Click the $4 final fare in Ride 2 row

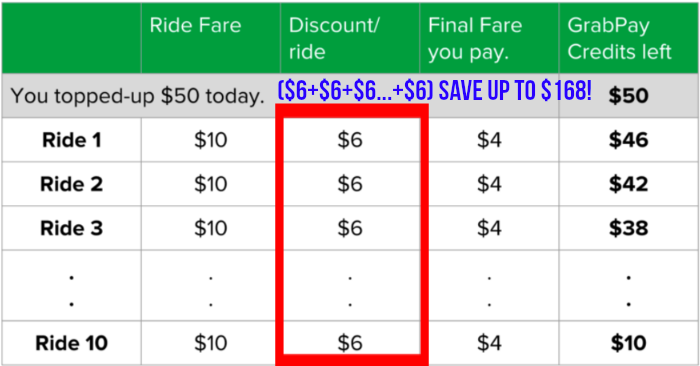click(x=489, y=184)
